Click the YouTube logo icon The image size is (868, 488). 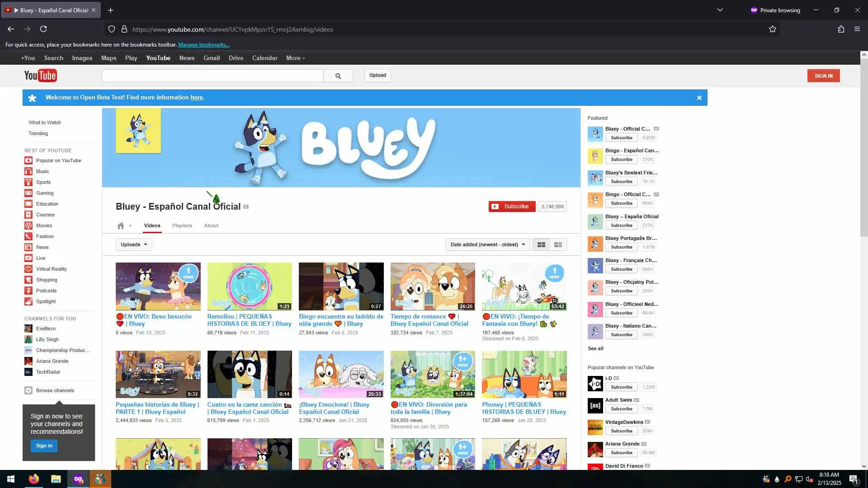click(x=40, y=75)
